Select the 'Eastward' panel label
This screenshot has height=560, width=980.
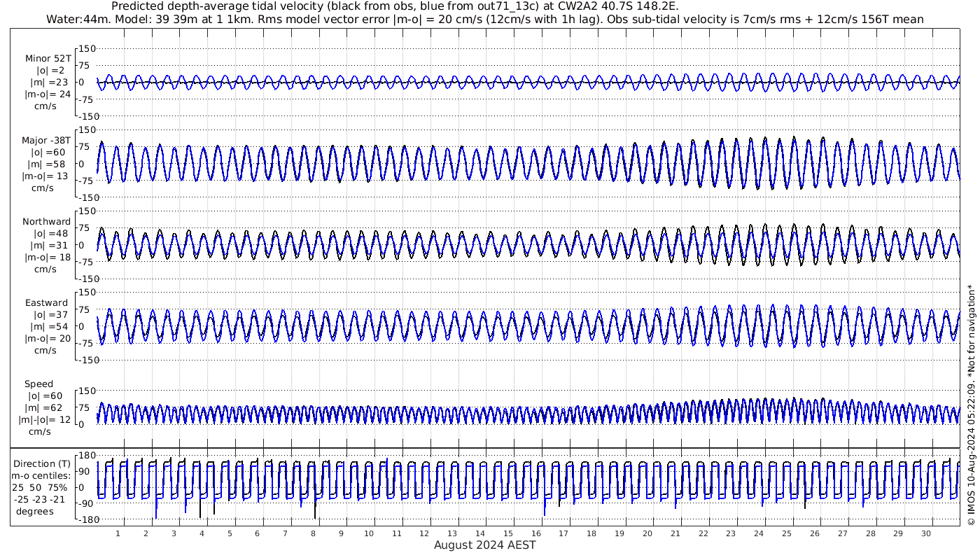pyautogui.click(x=46, y=303)
